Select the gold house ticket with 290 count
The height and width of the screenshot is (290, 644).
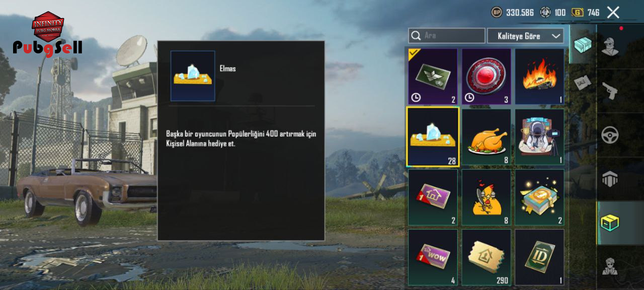click(487, 257)
